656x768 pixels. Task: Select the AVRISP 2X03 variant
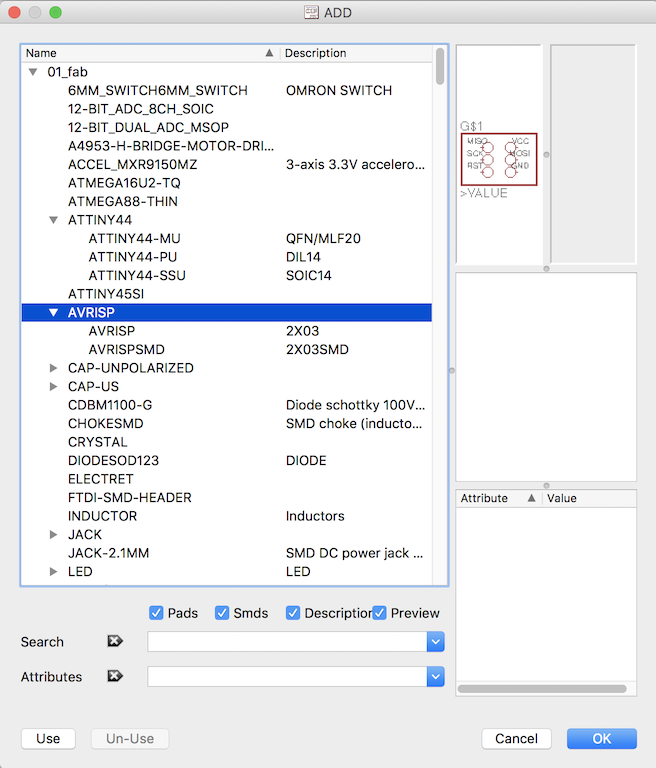[226, 331]
